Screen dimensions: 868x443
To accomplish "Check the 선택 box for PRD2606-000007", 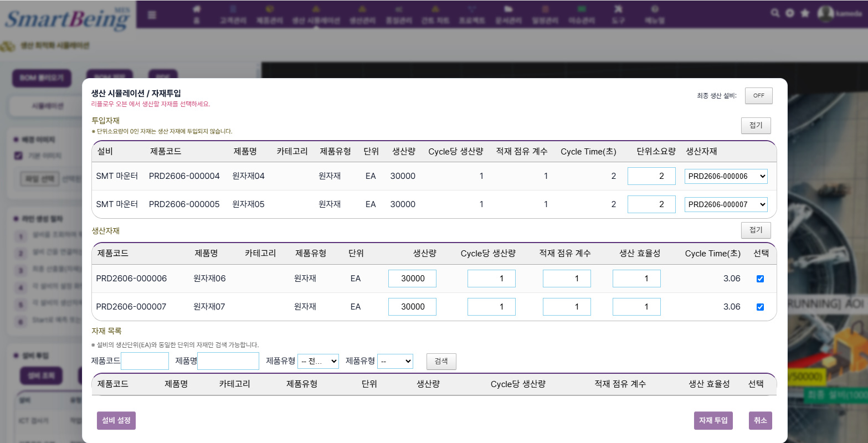I will click(760, 307).
